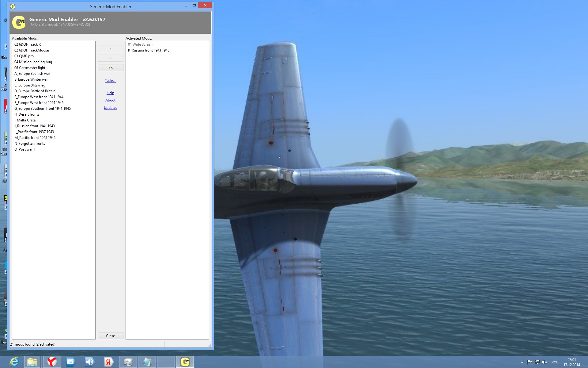
Task: Open the Help link
Action: [x=110, y=93]
